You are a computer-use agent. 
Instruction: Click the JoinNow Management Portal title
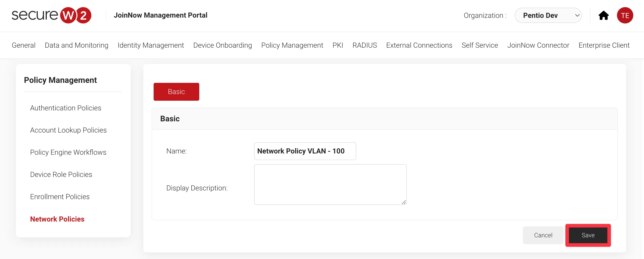coord(160,15)
